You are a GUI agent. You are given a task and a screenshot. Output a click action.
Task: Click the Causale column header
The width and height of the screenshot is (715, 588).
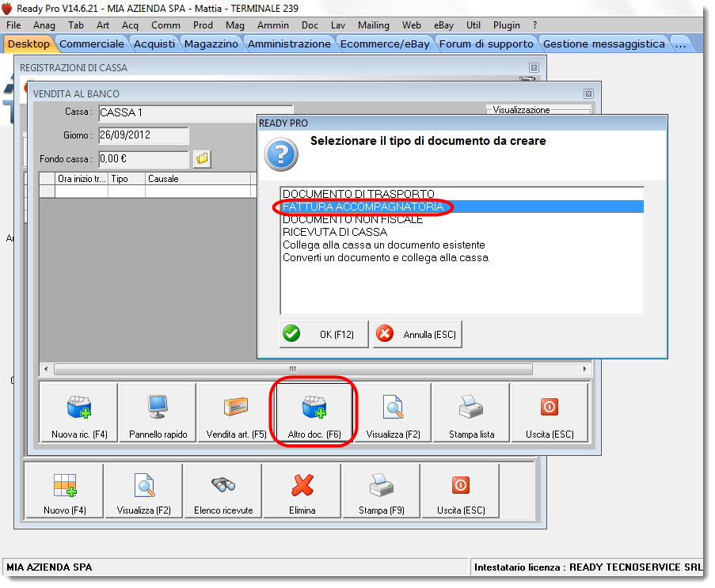point(197,179)
